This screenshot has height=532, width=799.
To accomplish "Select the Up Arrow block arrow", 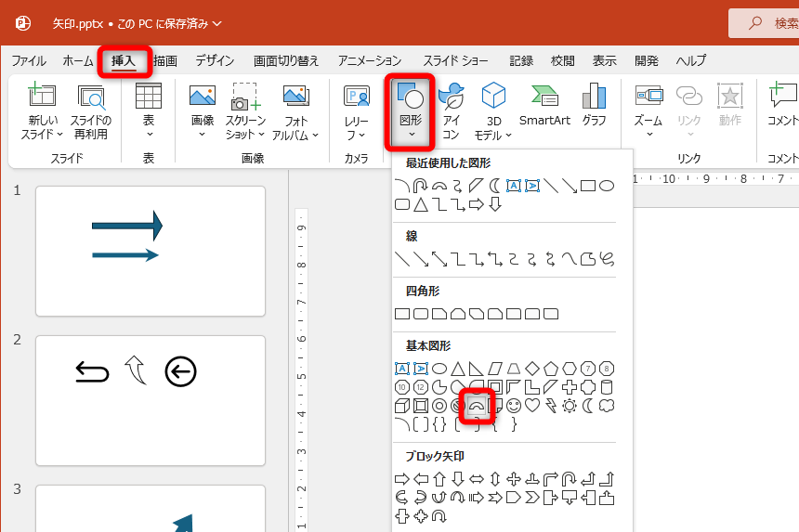I will pos(439,479).
